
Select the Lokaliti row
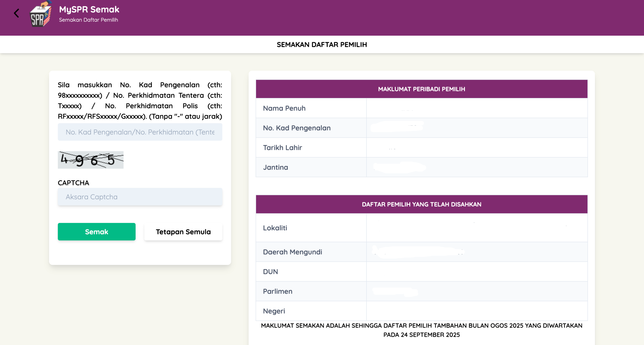(x=421, y=228)
